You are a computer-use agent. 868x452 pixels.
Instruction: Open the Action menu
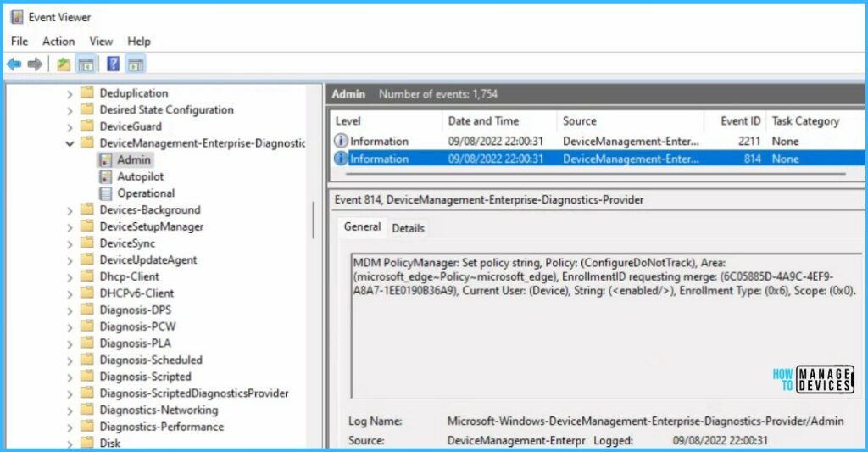[x=58, y=41]
